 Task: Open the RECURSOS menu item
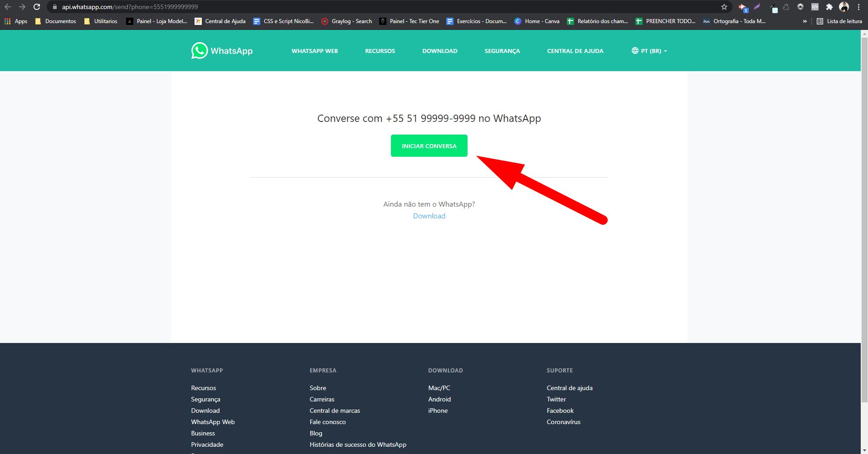[380, 51]
